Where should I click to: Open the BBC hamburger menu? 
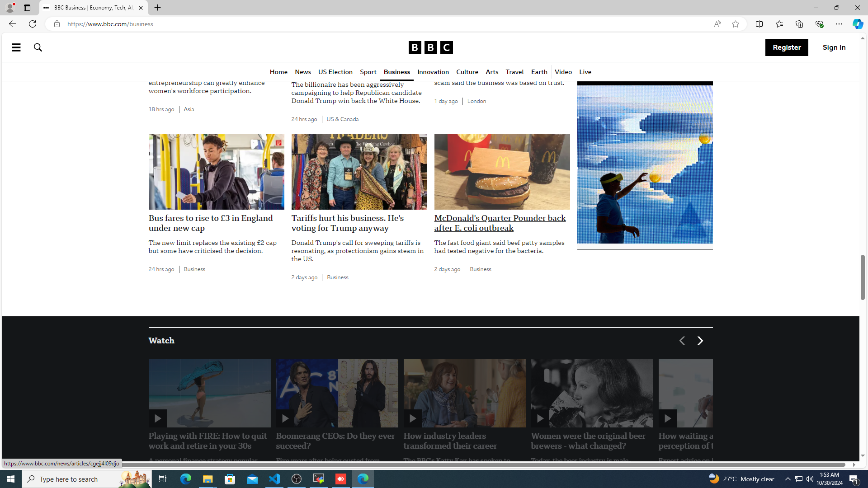[16, 47]
